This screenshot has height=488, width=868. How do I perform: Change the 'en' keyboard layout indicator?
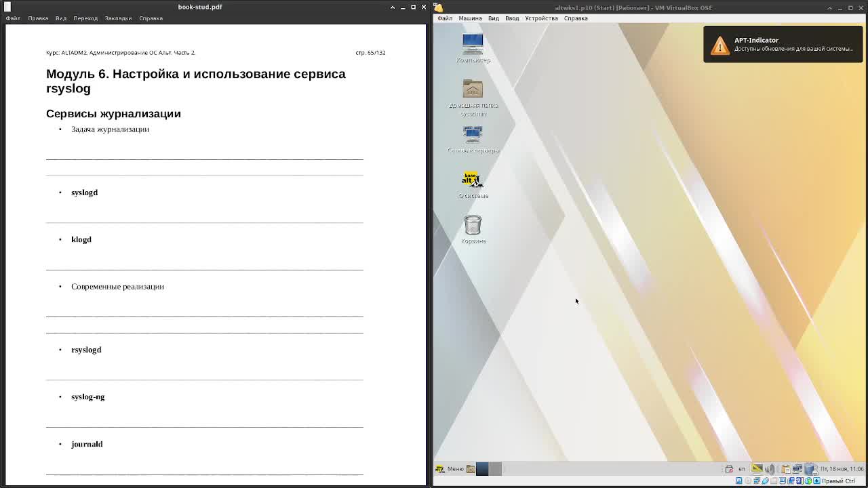(x=742, y=469)
